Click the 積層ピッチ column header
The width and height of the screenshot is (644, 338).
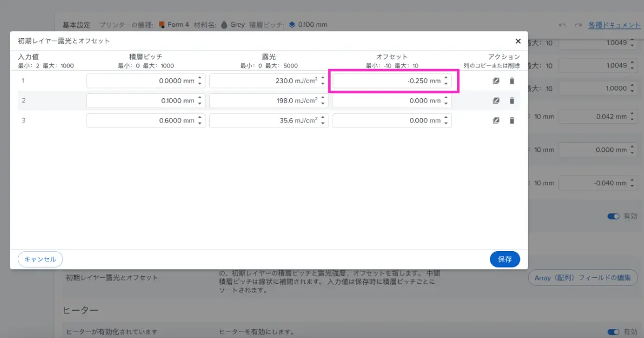(x=146, y=56)
